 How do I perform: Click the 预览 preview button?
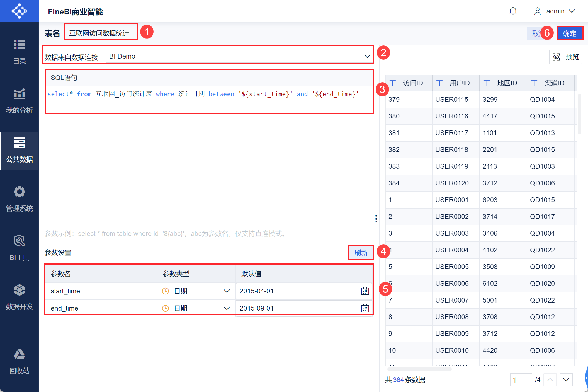click(x=565, y=57)
